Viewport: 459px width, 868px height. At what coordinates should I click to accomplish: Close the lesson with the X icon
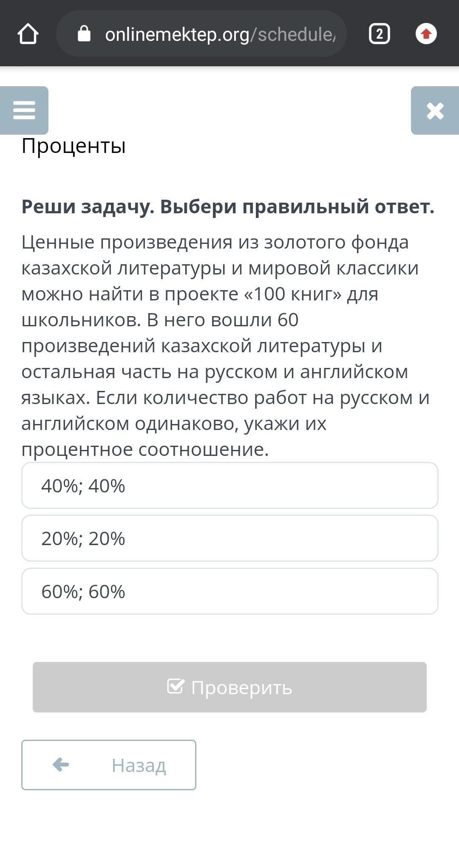pyautogui.click(x=435, y=111)
